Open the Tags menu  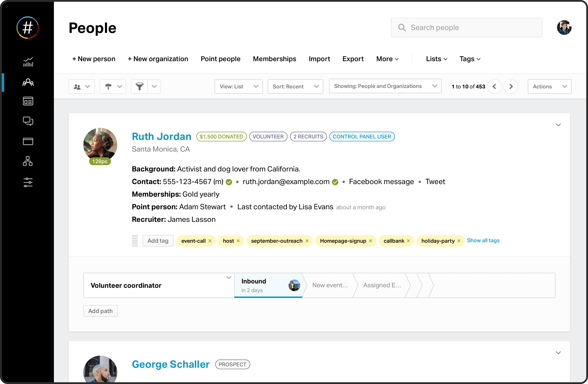[x=470, y=59]
